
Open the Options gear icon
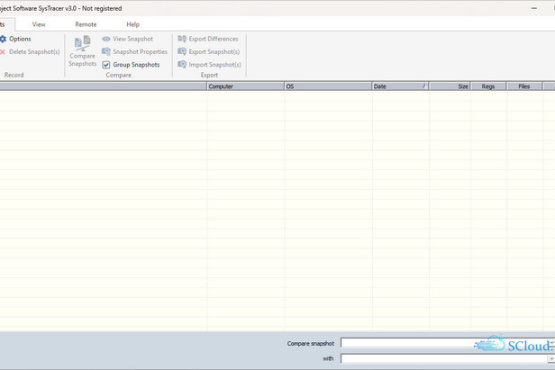(x=3, y=39)
